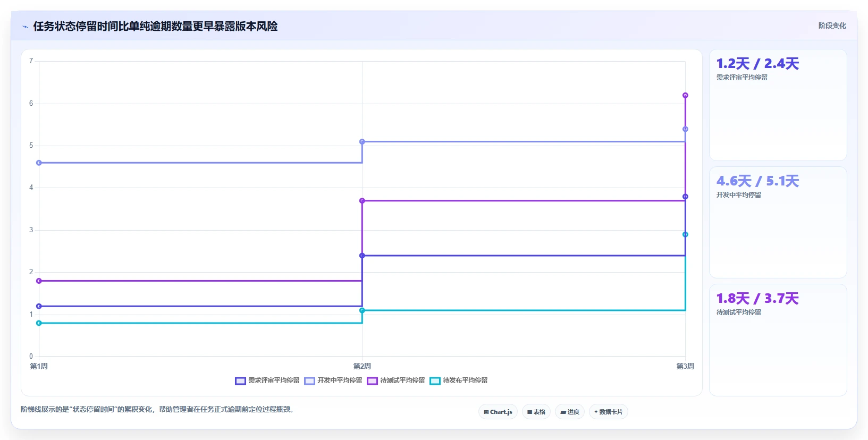
Task: Click the 第2周 x-axis label
Action: [x=362, y=366]
